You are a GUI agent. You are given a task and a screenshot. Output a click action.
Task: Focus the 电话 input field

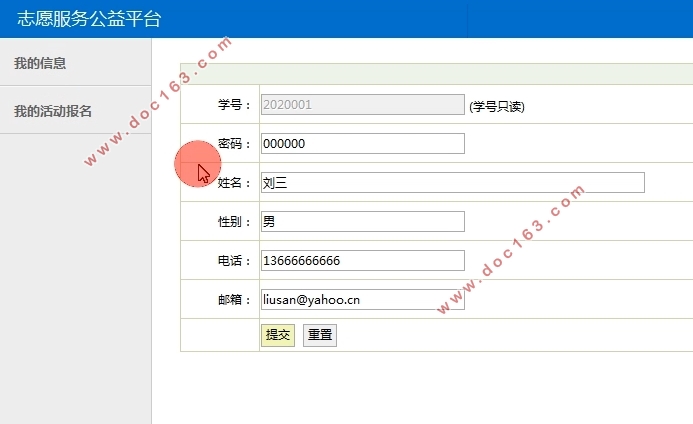(362, 260)
